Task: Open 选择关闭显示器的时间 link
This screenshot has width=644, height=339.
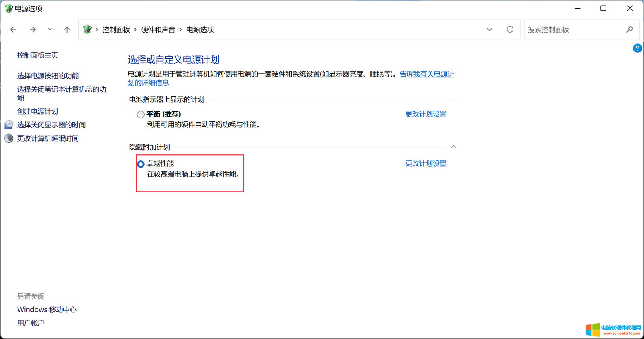Action: point(51,125)
